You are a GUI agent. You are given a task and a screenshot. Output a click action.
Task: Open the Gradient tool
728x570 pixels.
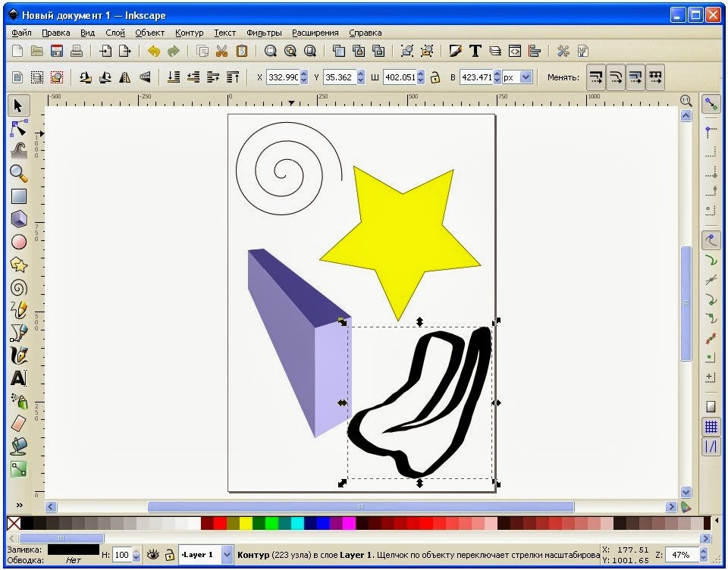pos(19,468)
